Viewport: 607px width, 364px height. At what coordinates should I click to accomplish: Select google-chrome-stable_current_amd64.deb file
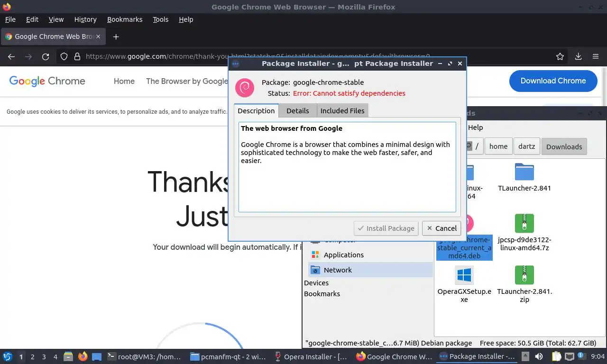[x=464, y=248]
